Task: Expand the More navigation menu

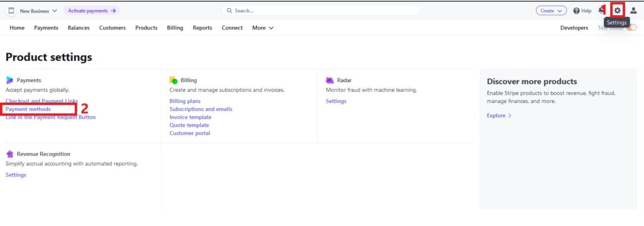Action: click(263, 28)
